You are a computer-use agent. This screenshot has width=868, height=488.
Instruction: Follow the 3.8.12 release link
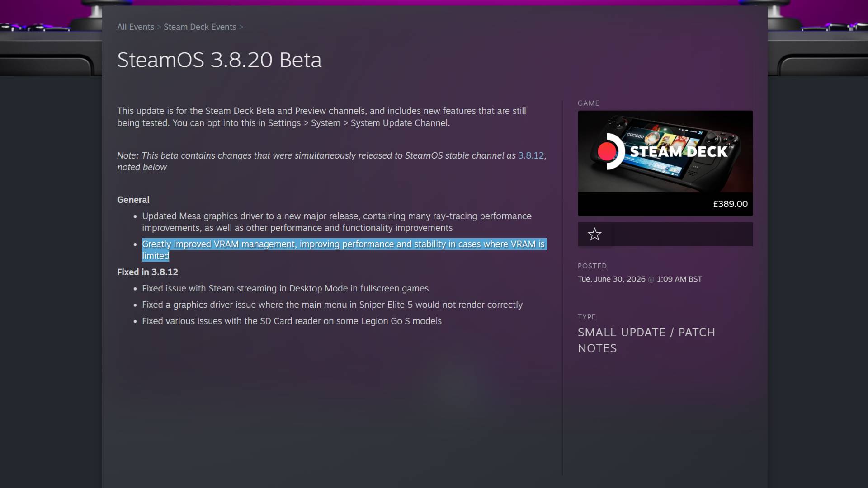531,155
